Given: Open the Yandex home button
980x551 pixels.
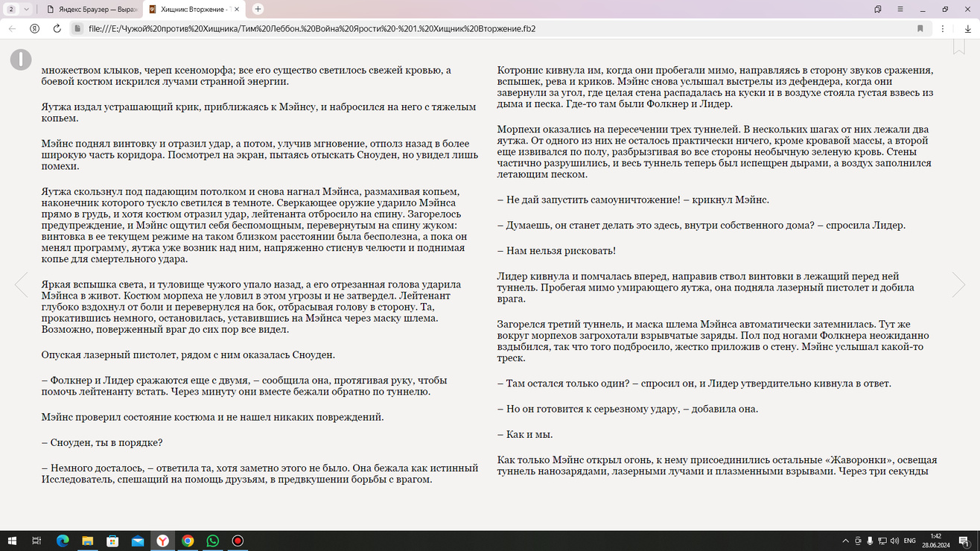Looking at the screenshot, I should point(34,28).
